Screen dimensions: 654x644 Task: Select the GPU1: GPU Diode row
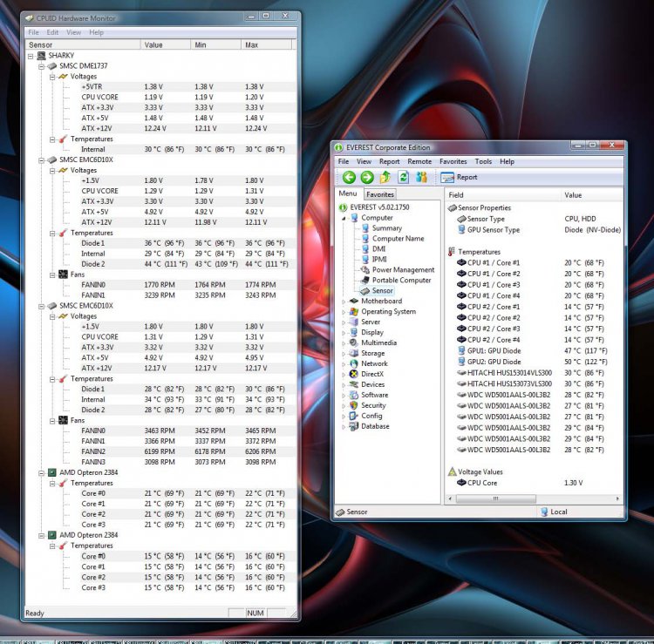point(533,350)
